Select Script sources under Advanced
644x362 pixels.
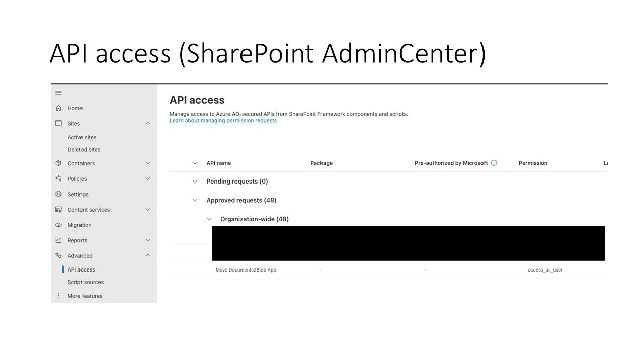(86, 282)
